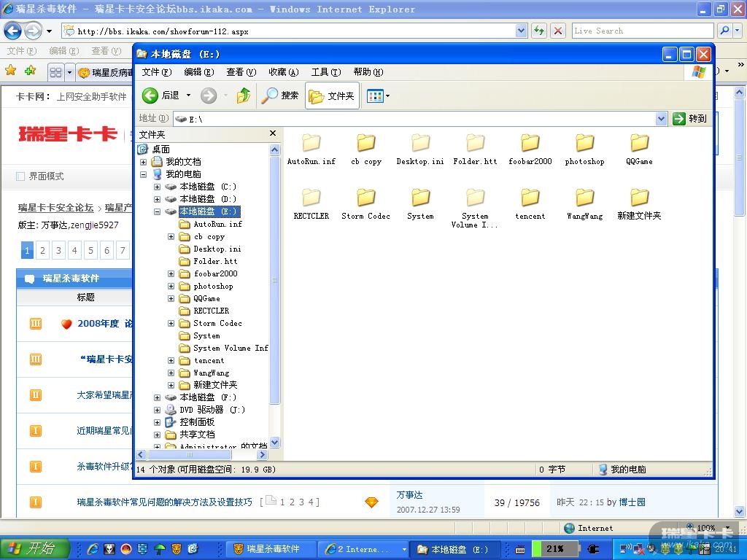Open the 工具(T) menu

pyautogui.click(x=326, y=71)
